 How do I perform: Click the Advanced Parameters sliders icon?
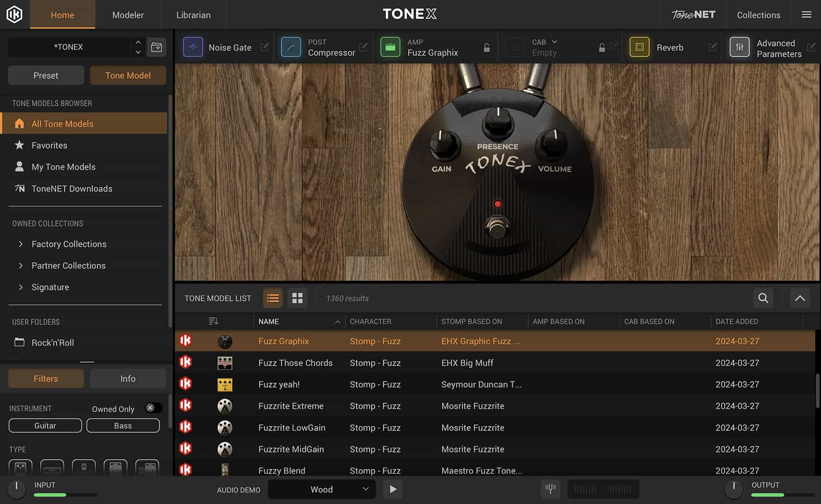[740, 47]
